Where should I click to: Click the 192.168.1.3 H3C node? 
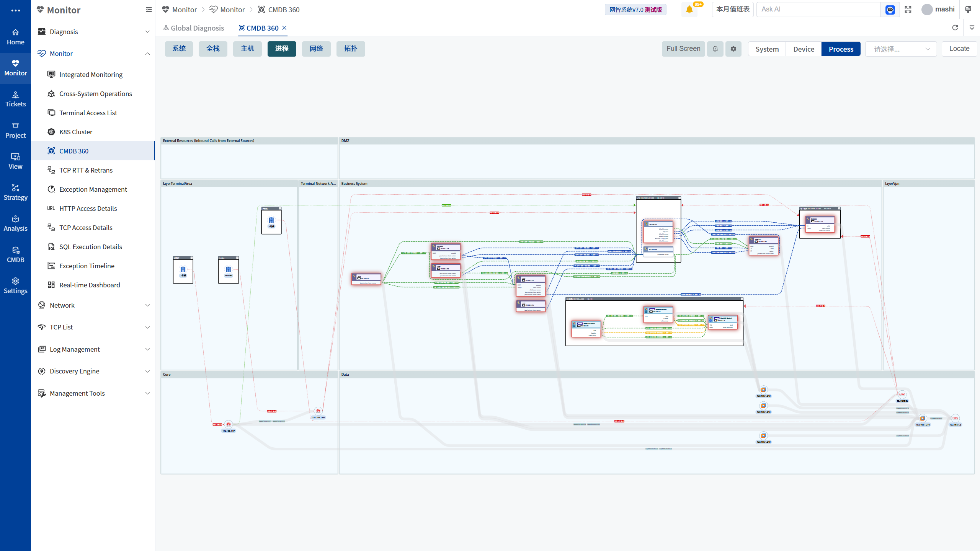pos(955,418)
